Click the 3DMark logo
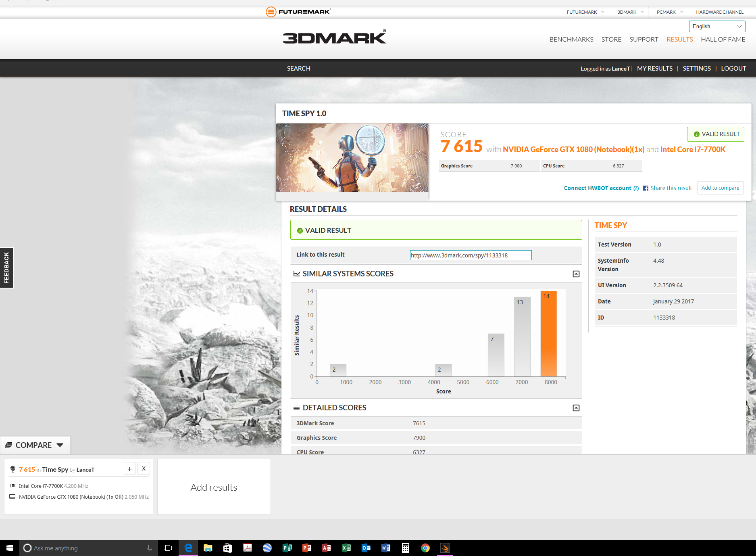Screen dimensions: 756x556 click(x=334, y=37)
